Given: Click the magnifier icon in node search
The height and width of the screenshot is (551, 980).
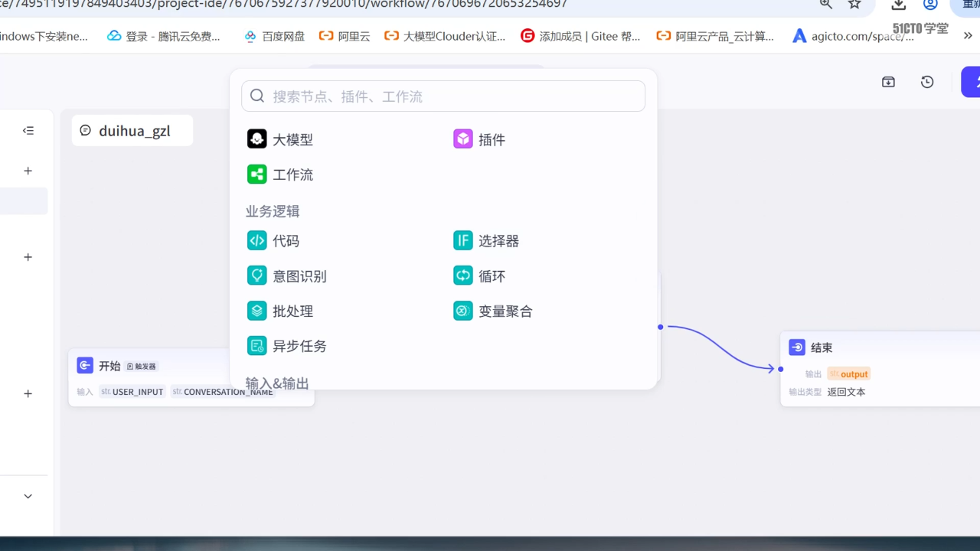Looking at the screenshot, I should tap(257, 96).
